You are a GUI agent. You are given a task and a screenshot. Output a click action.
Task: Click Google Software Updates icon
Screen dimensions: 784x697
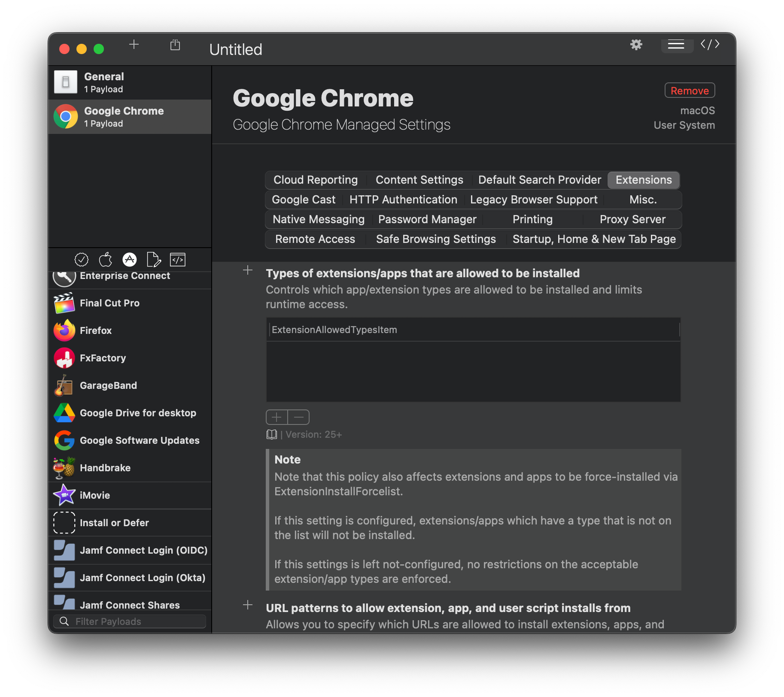pyautogui.click(x=64, y=440)
